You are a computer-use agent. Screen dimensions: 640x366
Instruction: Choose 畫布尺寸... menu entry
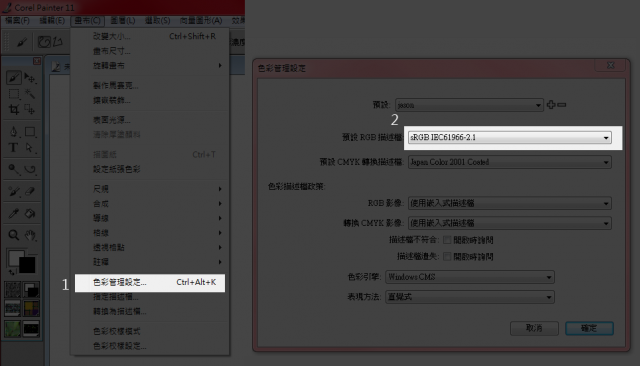150,51
